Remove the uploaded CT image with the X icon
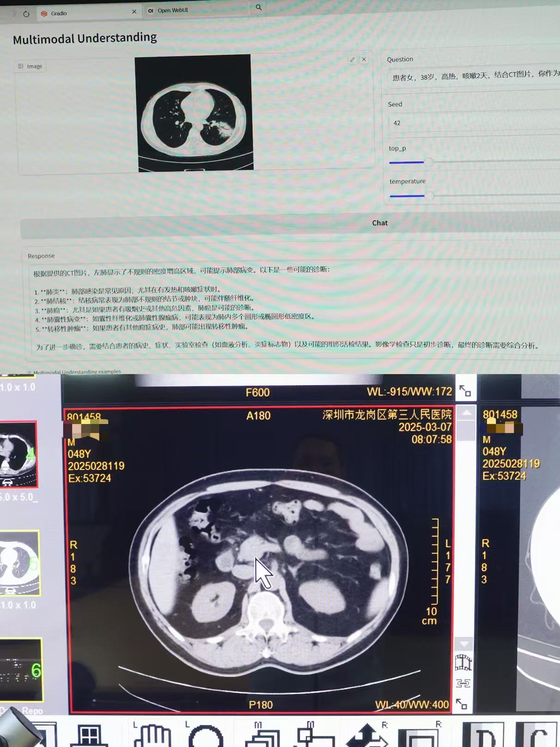This screenshot has height=747, width=560. click(x=364, y=60)
